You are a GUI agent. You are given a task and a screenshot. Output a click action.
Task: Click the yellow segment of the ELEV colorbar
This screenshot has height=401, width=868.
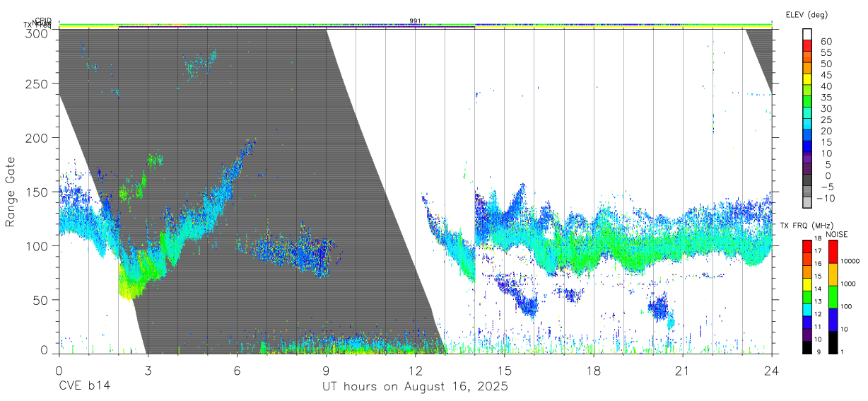pyautogui.click(x=808, y=78)
